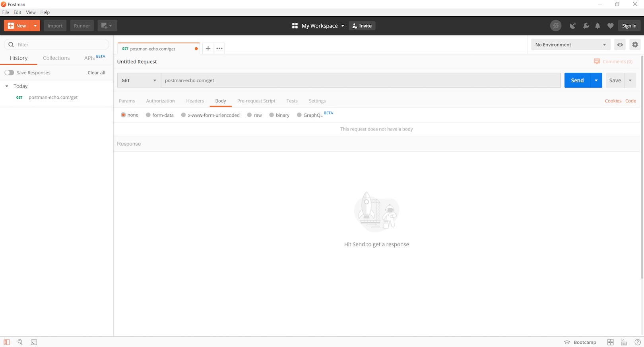Screen dimensions: 644x347
Task: Open the Save button dropdown arrow
Action: click(x=630, y=80)
